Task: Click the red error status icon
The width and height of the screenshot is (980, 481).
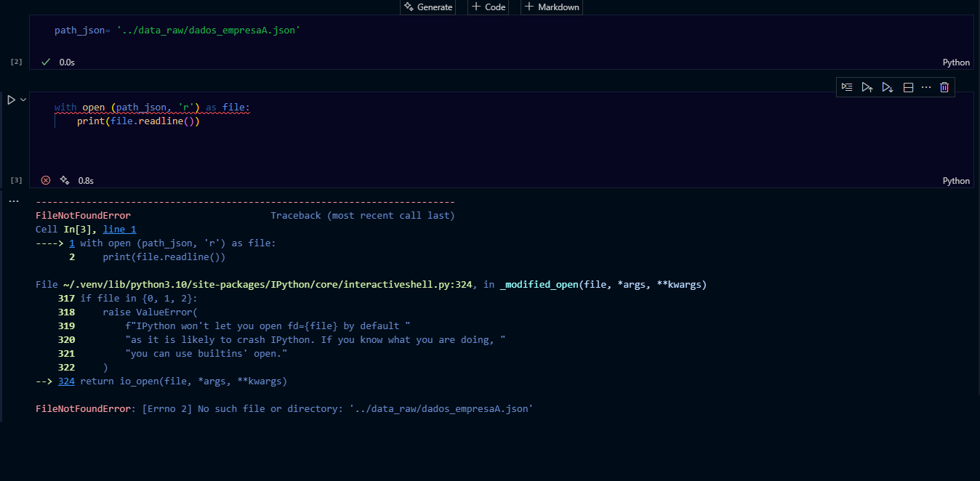Action: (46, 180)
